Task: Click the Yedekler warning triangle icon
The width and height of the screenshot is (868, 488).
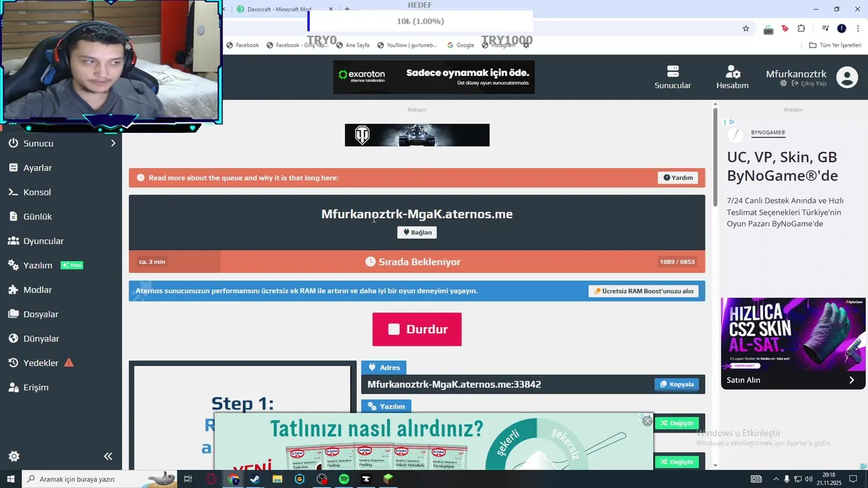Action: (x=68, y=363)
